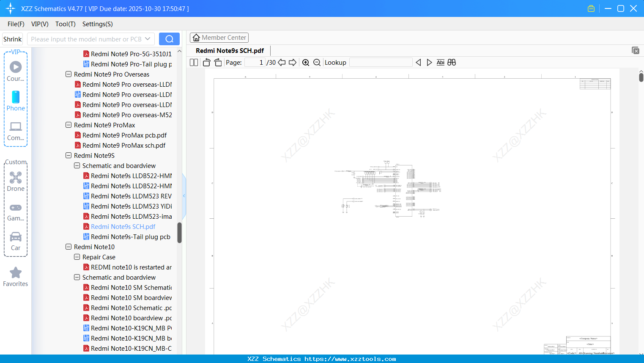Zoom in on the schematic
Image resolution: width=644 pixels, height=363 pixels.
pyautogui.click(x=306, y=63)
